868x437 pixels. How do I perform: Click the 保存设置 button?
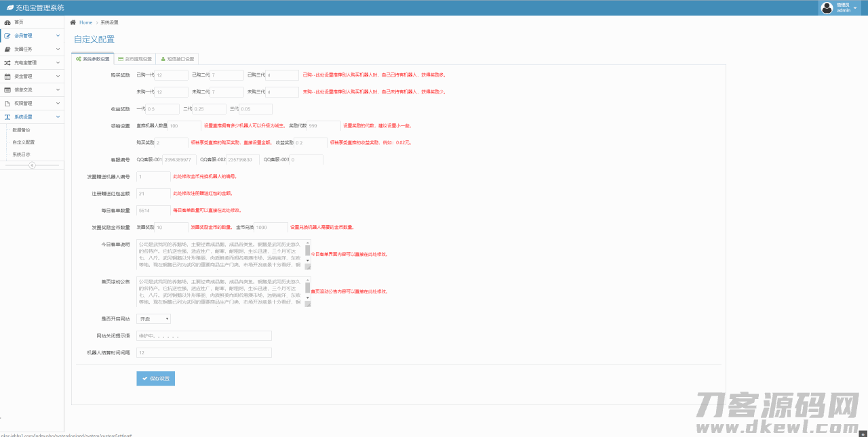point(155,378)
